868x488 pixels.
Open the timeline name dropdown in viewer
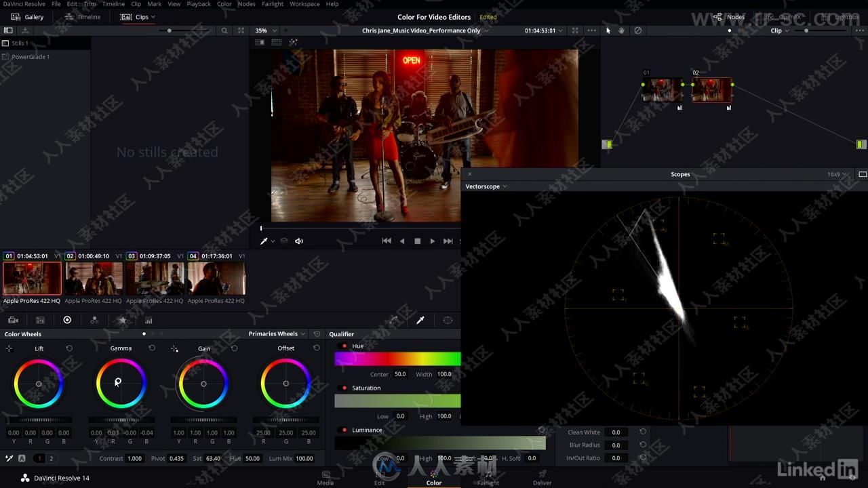pyautogui.click(x=425, y=30)
